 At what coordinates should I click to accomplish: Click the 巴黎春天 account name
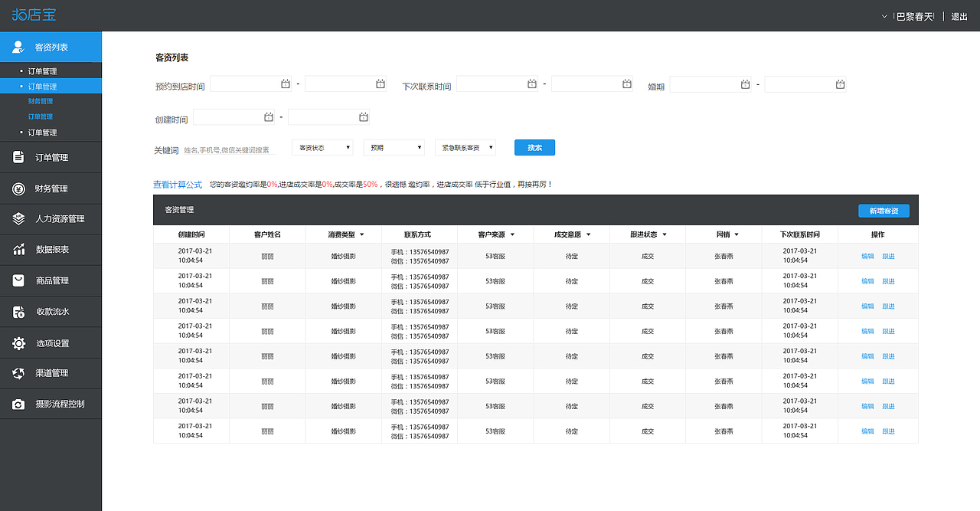[x=915, y=16]
